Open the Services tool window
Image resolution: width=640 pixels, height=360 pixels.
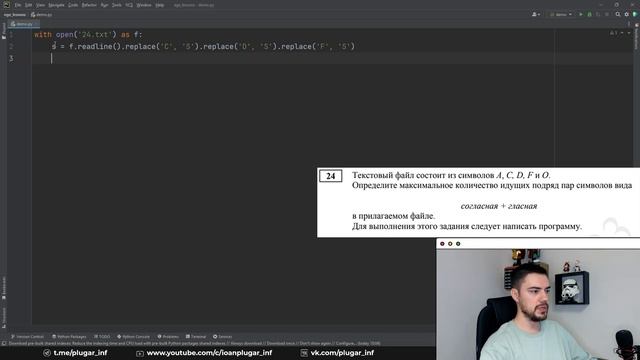222,337
